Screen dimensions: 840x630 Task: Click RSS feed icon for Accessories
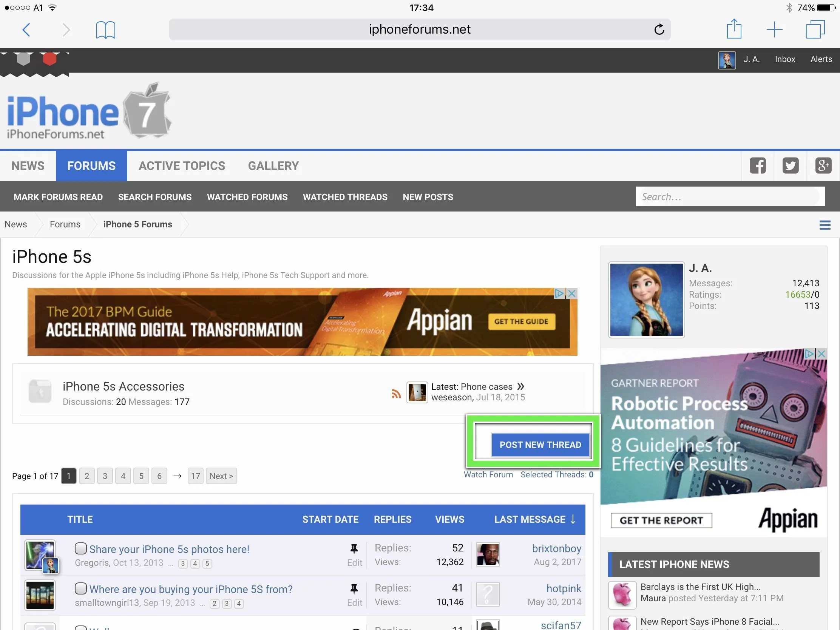click(x=396, y=394)
